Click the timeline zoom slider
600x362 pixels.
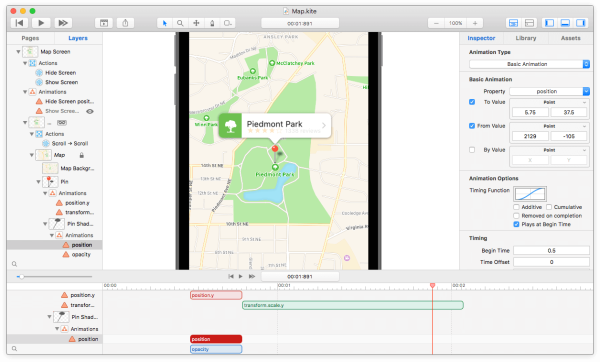(54, 276)
